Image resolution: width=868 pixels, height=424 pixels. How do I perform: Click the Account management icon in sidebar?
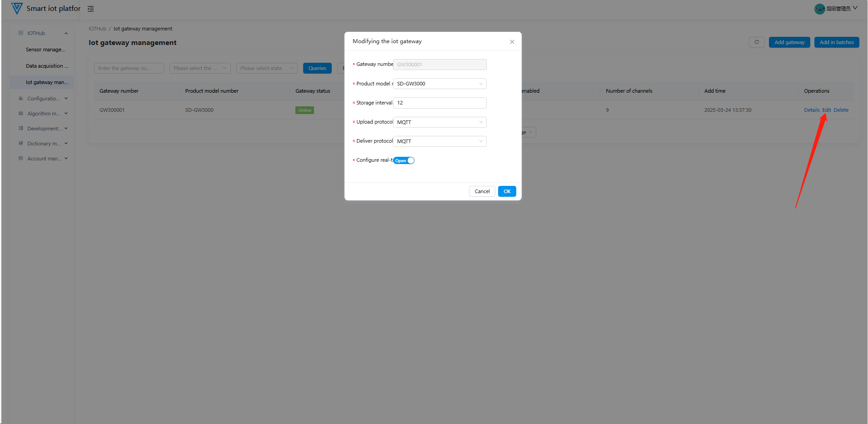click(21, 159)
